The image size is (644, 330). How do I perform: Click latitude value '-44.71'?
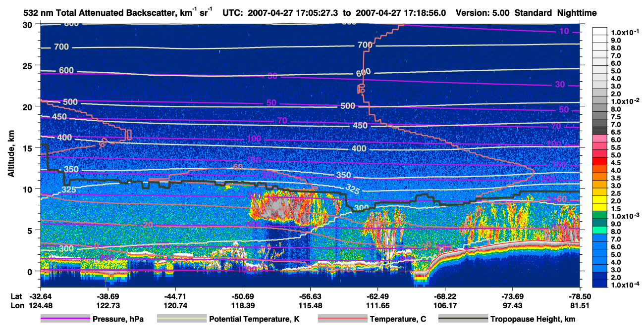[175, 296]
